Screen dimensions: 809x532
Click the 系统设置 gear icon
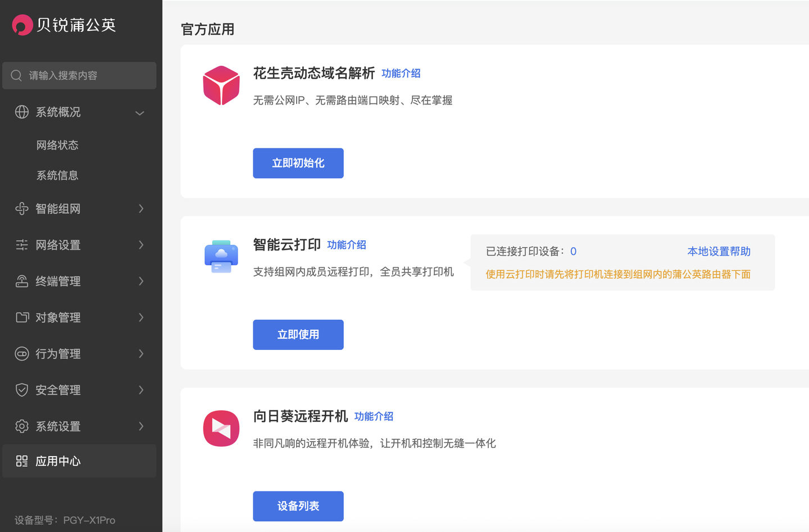[x=22, y=426]
